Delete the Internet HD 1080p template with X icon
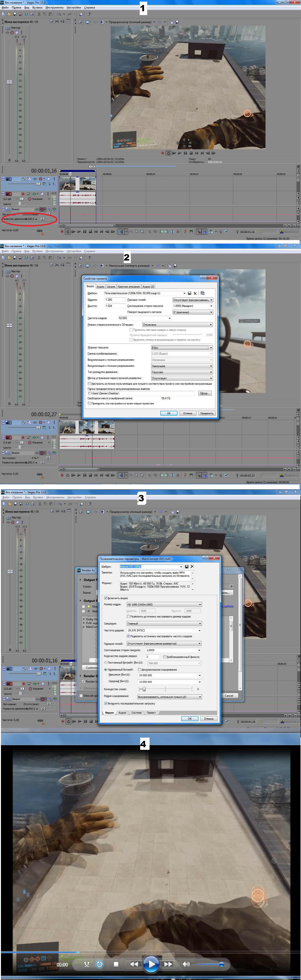Screen dimensions: 301x980 tap(192, 566)
